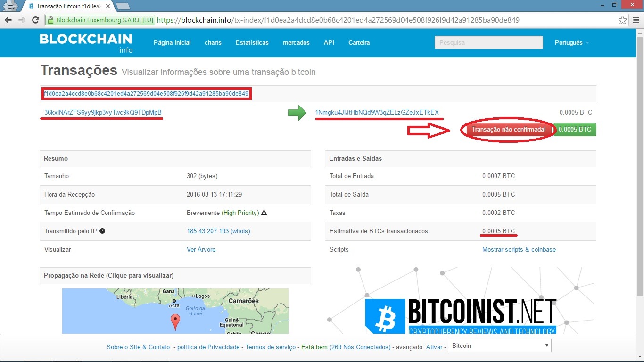The image size is (644, 362).
Task: Click the browser back arrow
Action: 8,20
